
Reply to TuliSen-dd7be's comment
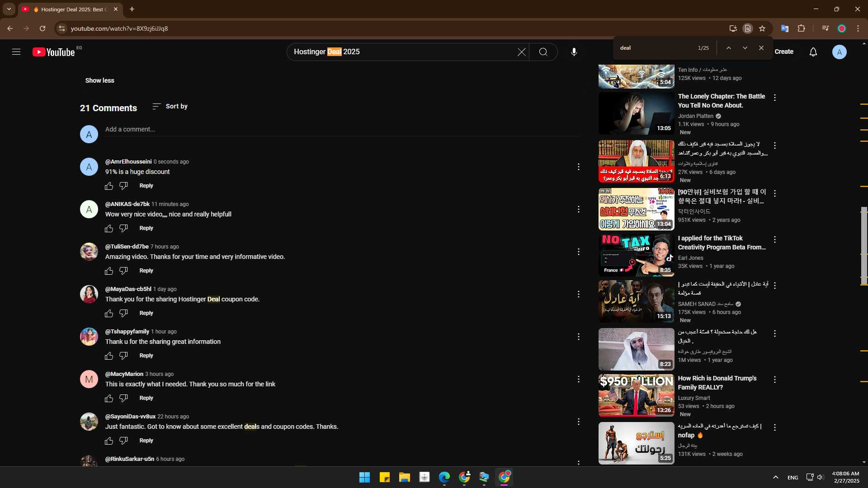pyautogui.click(x=146, y=271)
